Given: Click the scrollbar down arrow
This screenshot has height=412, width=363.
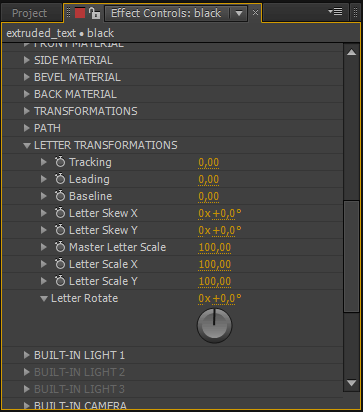Looking at the screenshot, I should click(351, 383).
